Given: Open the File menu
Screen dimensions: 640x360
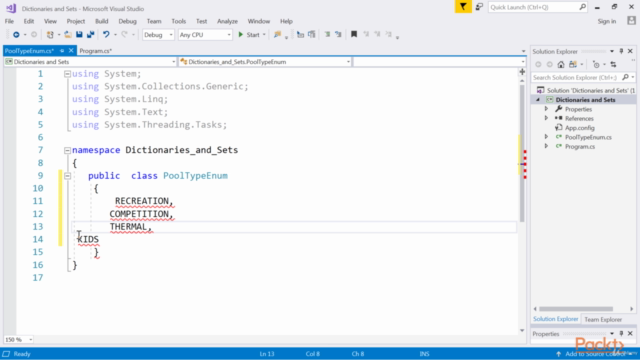Looking at the screenshot, I should click(x=9, y=21).
